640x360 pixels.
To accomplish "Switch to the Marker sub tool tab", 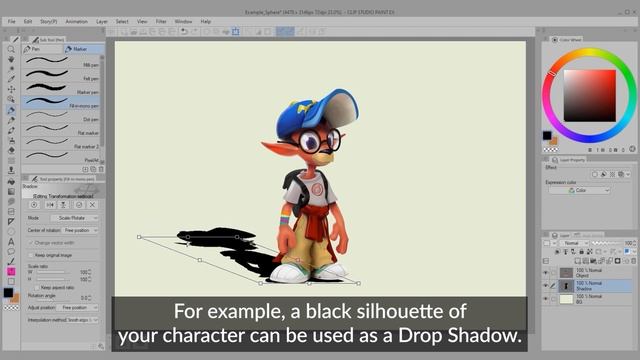I will coord(84,49).
